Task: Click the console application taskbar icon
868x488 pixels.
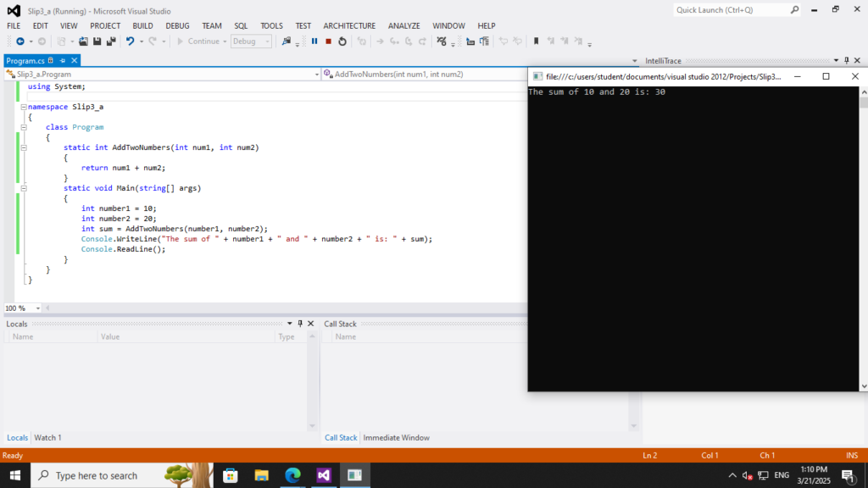Action: pyautogui.click(x=355, y=475)
